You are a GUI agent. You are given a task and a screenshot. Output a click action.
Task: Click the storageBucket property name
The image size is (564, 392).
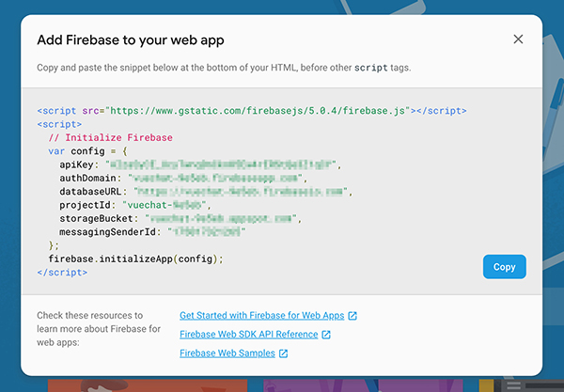tap(96, 219)
